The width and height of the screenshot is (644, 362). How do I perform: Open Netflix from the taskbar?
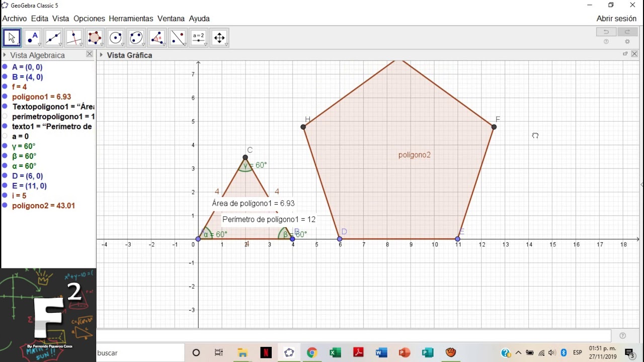(266, 353)
